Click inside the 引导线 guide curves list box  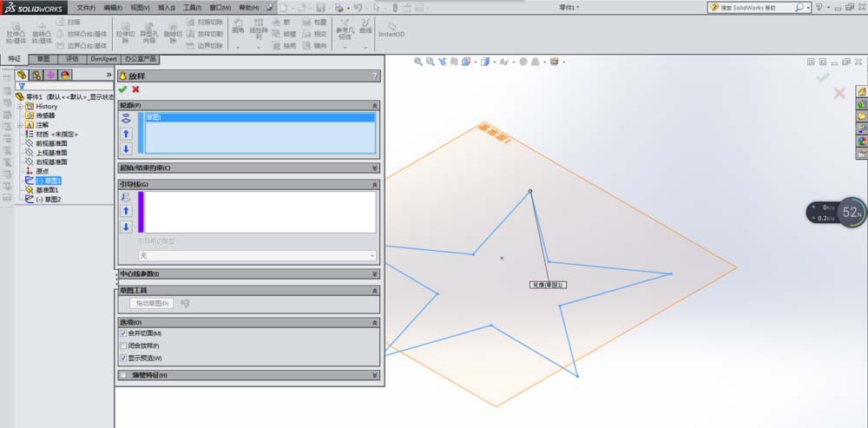(x=260, y=212)
